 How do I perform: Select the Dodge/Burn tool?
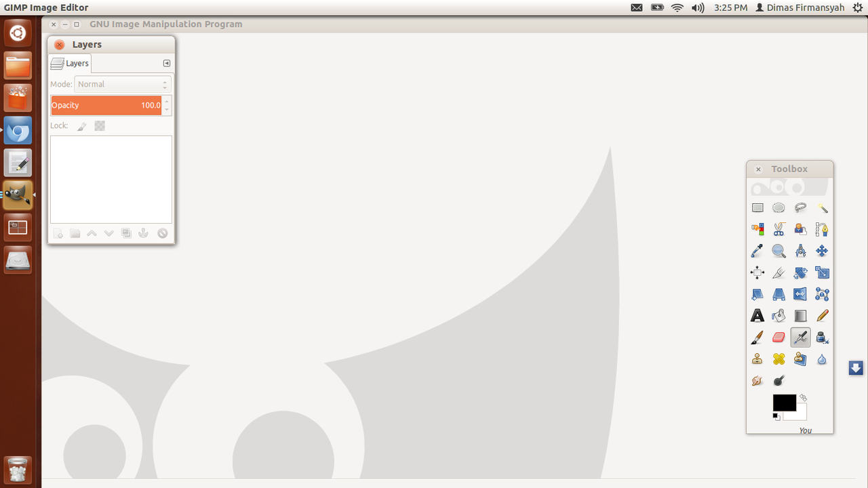(779, 381)
